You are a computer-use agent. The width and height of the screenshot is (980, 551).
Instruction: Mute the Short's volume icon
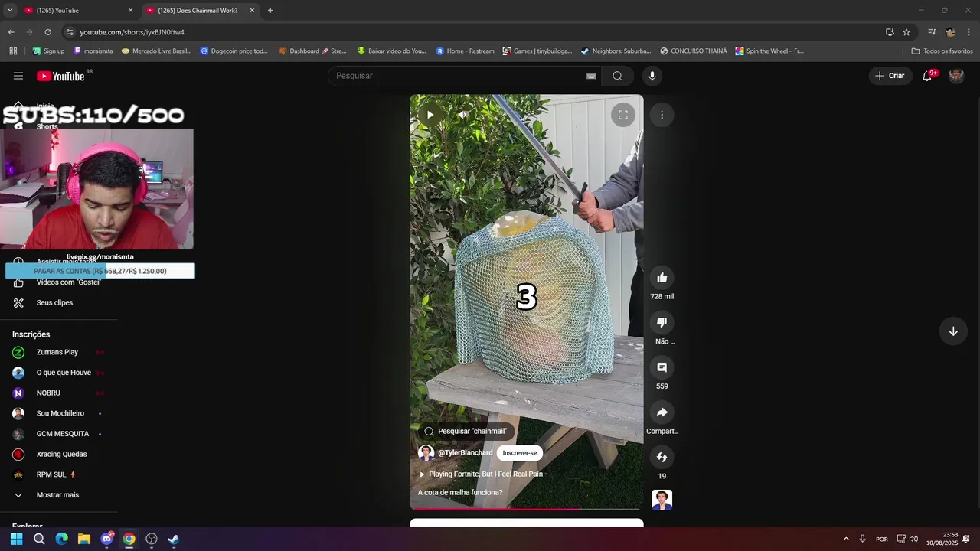(x=462, y=115)
